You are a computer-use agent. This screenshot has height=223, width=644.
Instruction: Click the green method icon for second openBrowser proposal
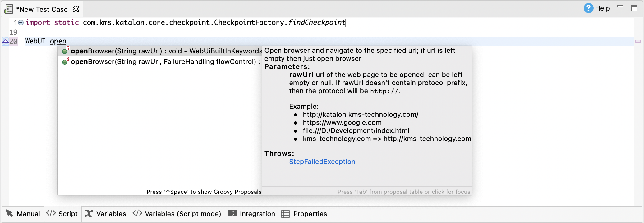pos(65,61)
